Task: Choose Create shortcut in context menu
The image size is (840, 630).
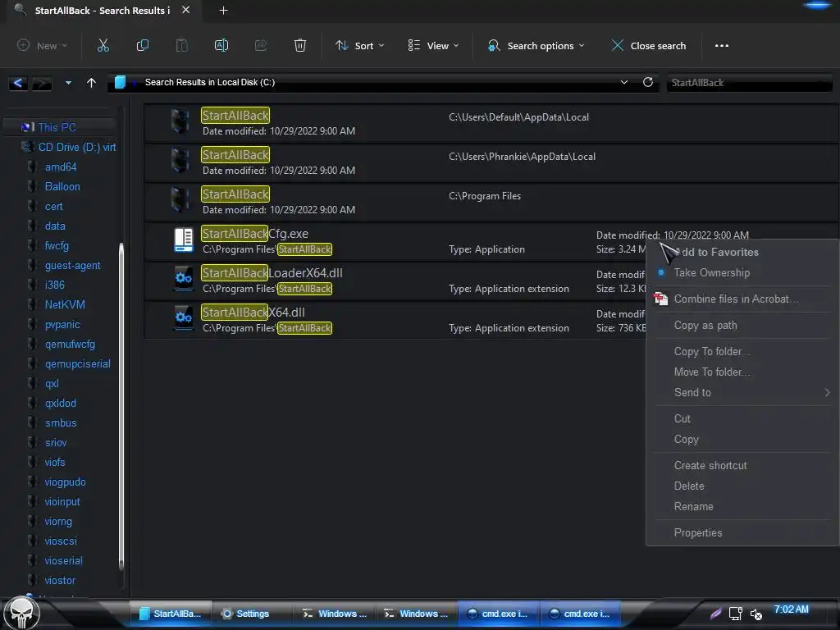Action: (710, 465)
